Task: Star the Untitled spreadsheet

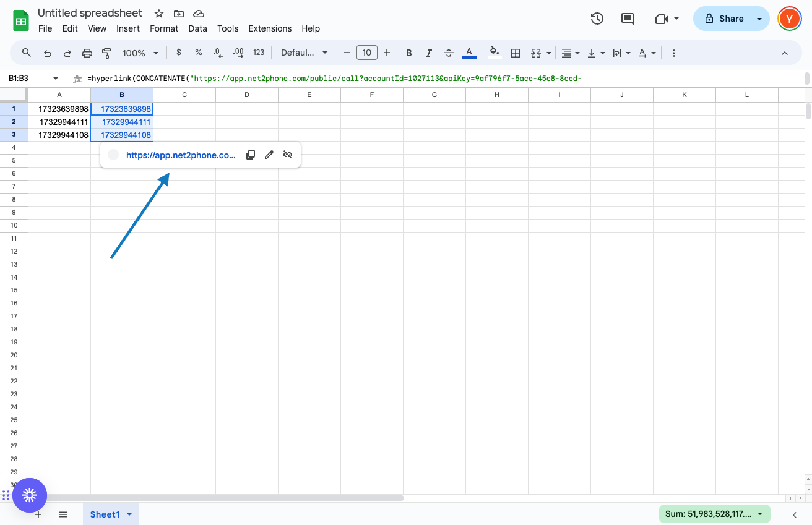Action: [159, 14]
